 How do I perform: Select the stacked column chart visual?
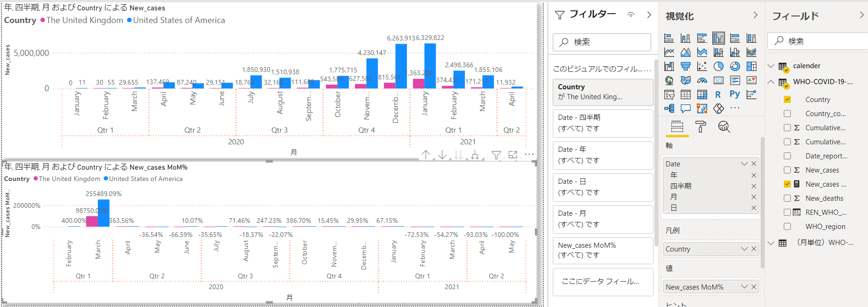tap(685, 38)
